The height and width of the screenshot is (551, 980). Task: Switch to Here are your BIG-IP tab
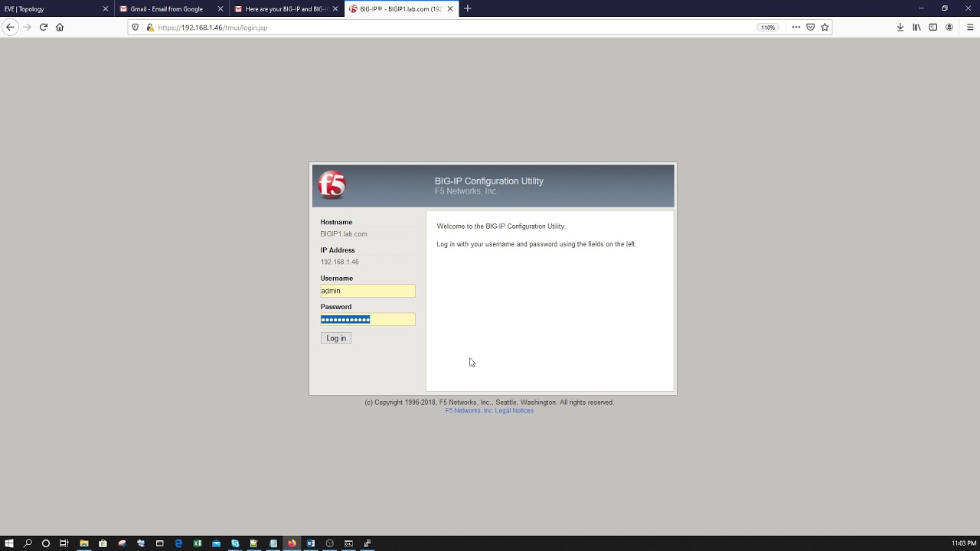[287, 9]
